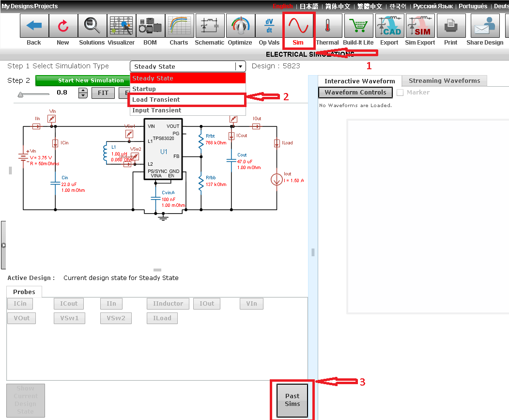Viewport: 509px width, 420px height.
Task: Switch language to Português
Action: [473, 6]
